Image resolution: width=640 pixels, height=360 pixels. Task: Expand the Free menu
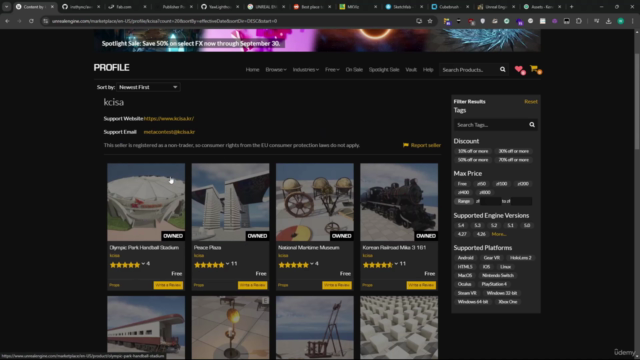(x=332, y=70)
